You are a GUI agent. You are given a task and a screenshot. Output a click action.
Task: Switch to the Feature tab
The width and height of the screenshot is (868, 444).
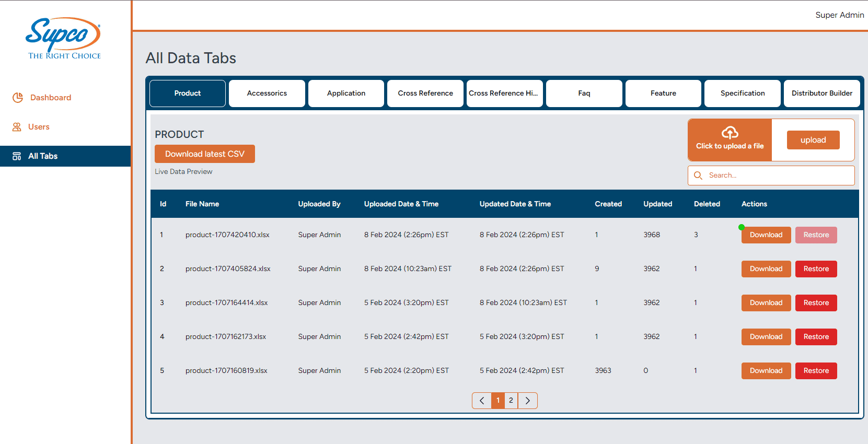(x=663, y=94)
